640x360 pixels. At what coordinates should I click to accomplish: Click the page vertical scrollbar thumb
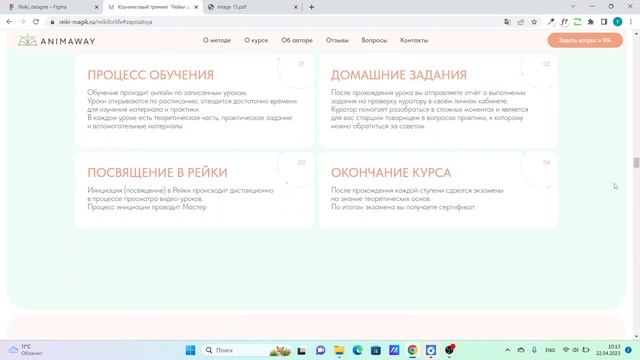point(636,162)
